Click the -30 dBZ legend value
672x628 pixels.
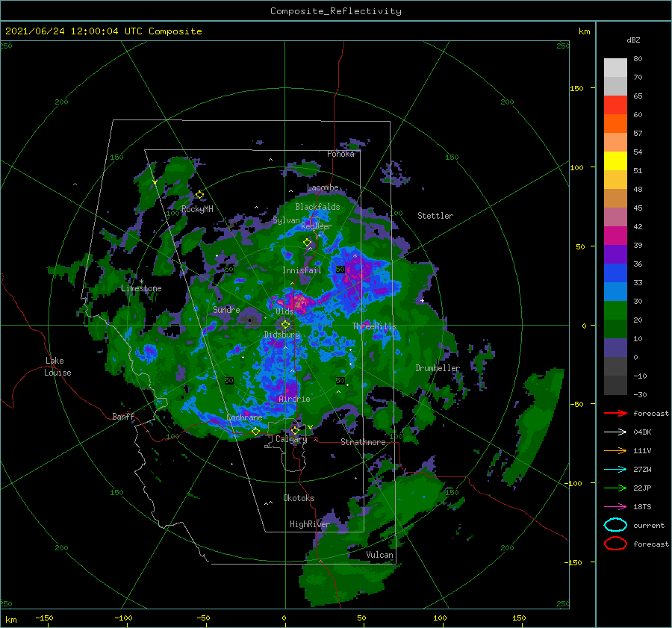tap(641, 394)
